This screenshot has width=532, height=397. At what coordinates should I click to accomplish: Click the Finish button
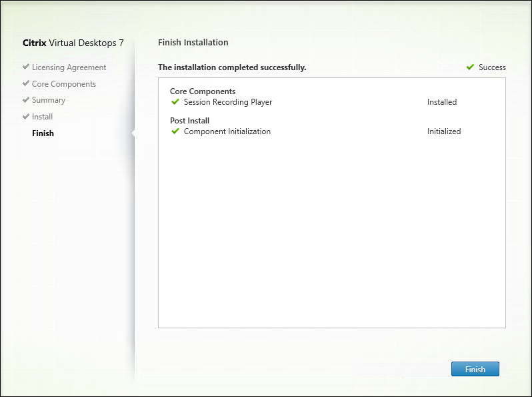point(475,369)
